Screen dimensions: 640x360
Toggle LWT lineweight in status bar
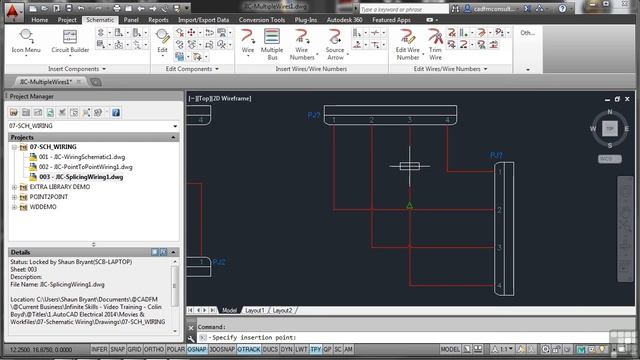pos(301,349)
